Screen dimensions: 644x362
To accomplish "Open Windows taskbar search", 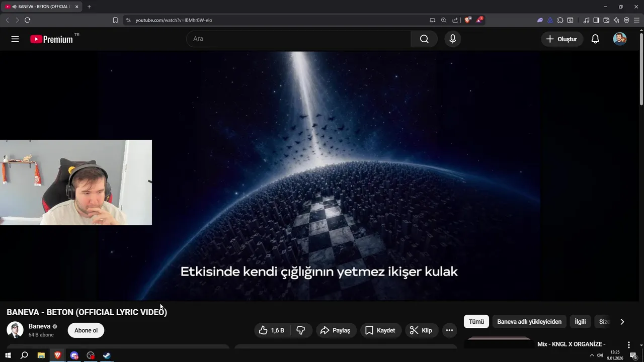I will pyautogui.click(x=24, y=355).
